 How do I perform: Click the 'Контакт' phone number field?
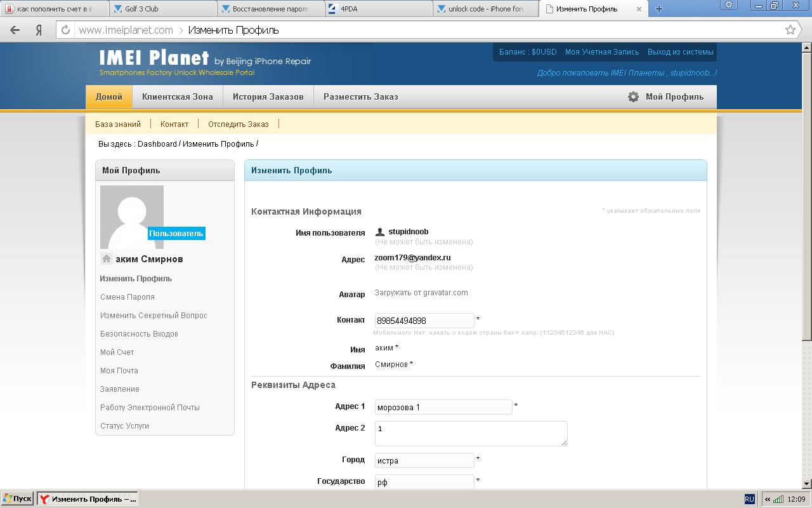tap(424, 321)
